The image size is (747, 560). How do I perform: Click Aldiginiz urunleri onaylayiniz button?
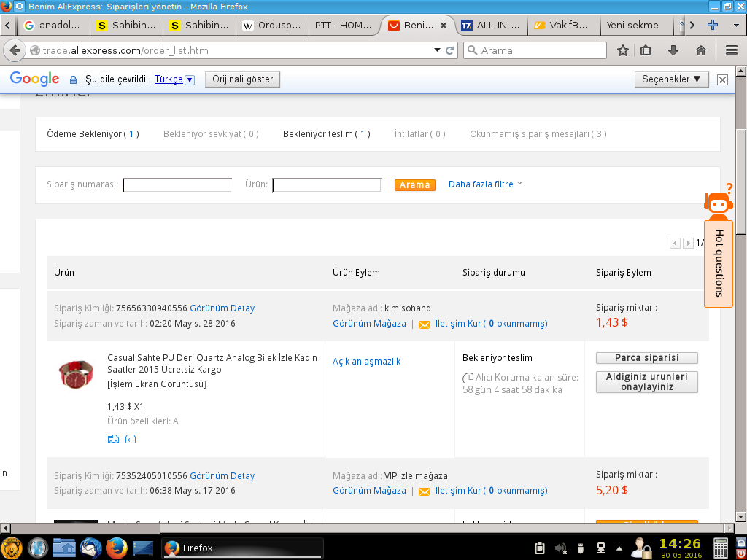coord(646,382)
